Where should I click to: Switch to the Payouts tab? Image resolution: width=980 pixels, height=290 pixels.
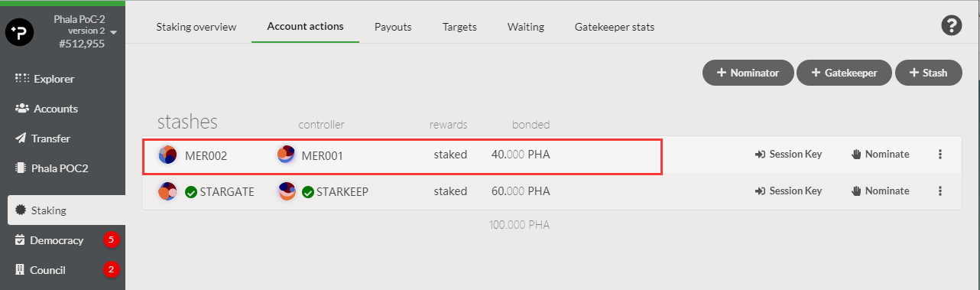pos(393,27)
